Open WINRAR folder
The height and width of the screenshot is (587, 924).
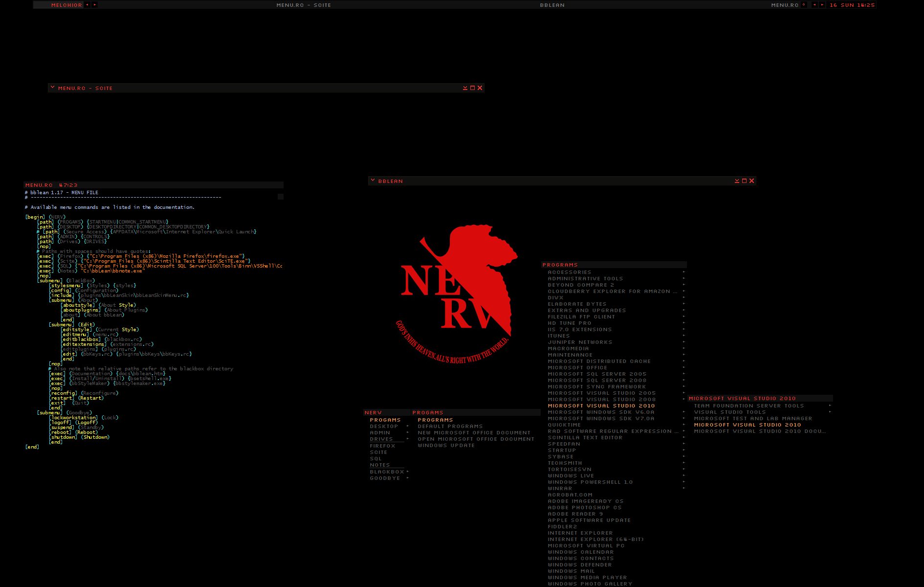point(560,488)
